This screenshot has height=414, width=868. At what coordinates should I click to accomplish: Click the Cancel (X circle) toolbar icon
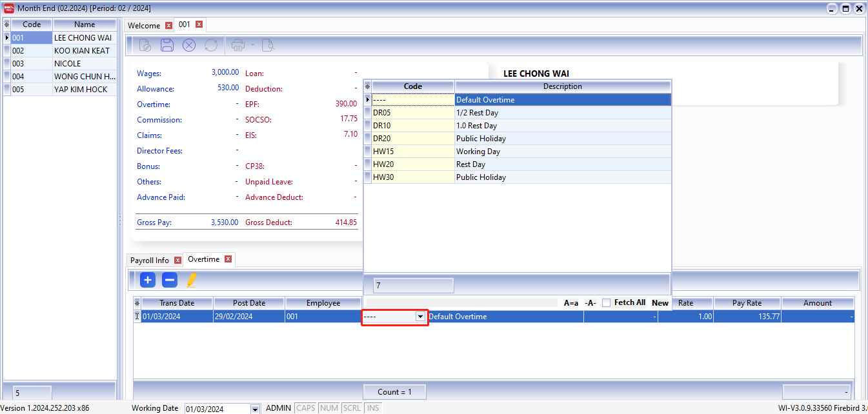pos(188,45)
